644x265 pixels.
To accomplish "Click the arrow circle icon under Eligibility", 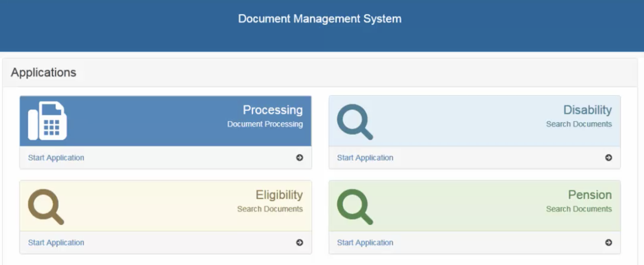I will tap(299, 243).
